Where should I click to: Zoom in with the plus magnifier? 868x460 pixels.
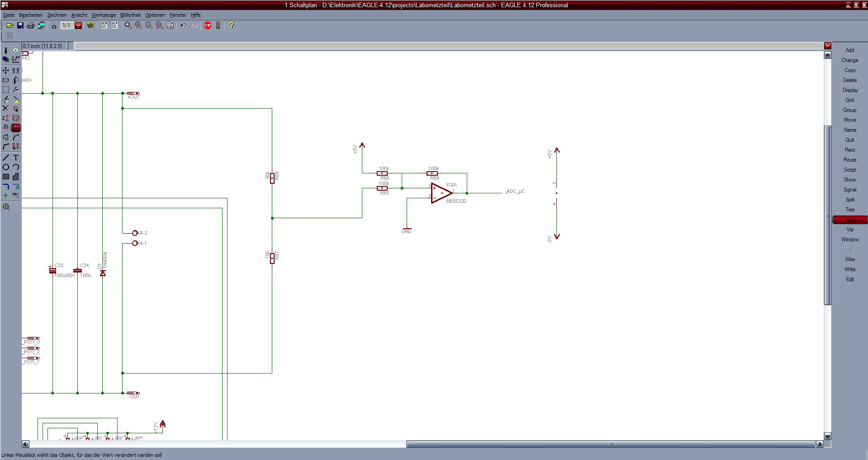138,25
